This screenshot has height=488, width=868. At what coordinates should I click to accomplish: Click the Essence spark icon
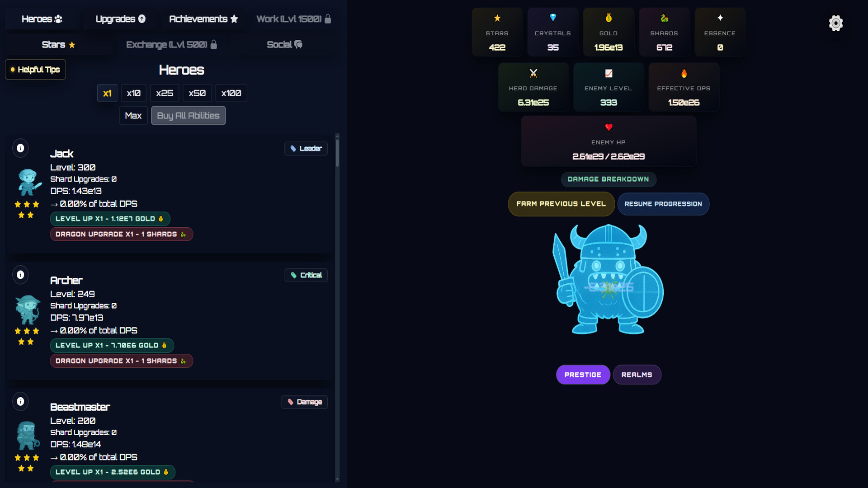[719, 18]
